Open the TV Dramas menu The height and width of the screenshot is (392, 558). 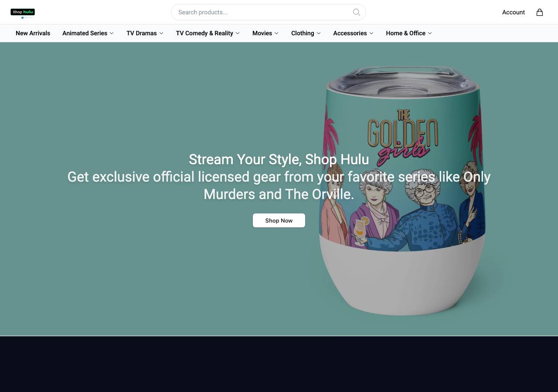click(x=145, y=33)
